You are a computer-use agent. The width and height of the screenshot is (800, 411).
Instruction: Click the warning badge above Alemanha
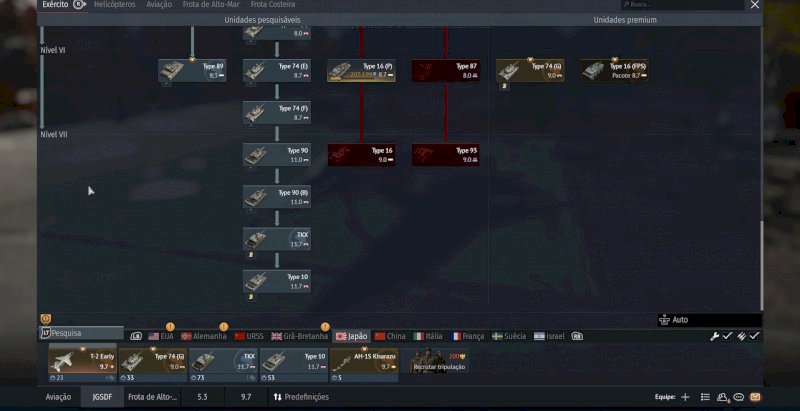coord(223,327)
